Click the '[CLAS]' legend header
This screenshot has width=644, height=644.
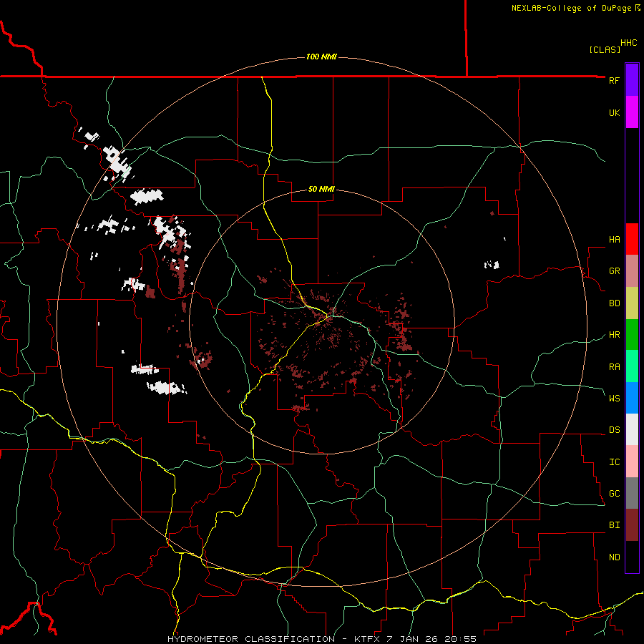coord(605,49)
